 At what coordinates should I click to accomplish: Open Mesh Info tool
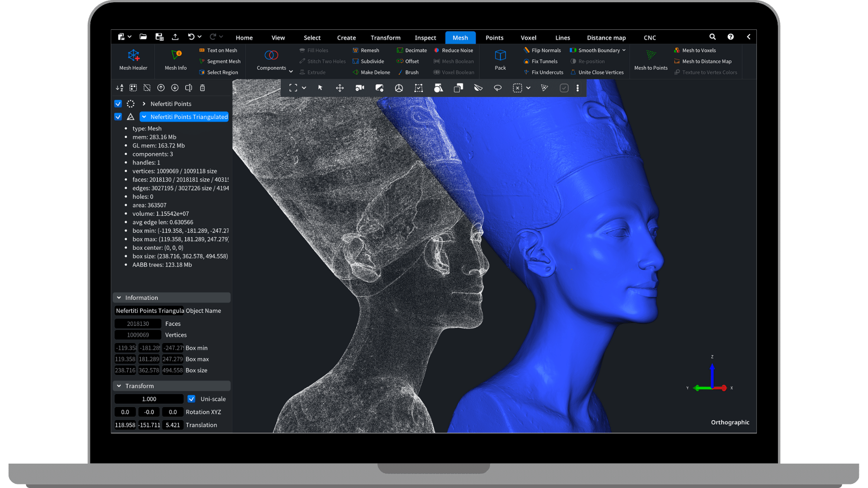(176, 56)
